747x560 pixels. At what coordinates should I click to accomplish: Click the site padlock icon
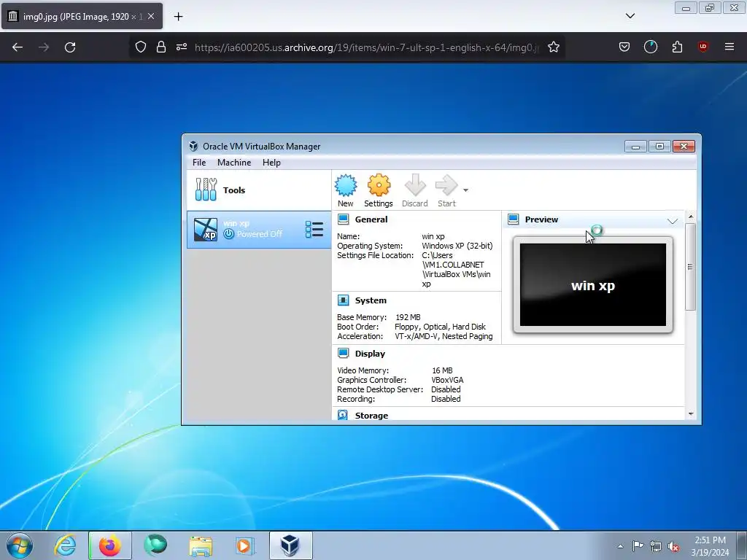(x=161, y=47)
